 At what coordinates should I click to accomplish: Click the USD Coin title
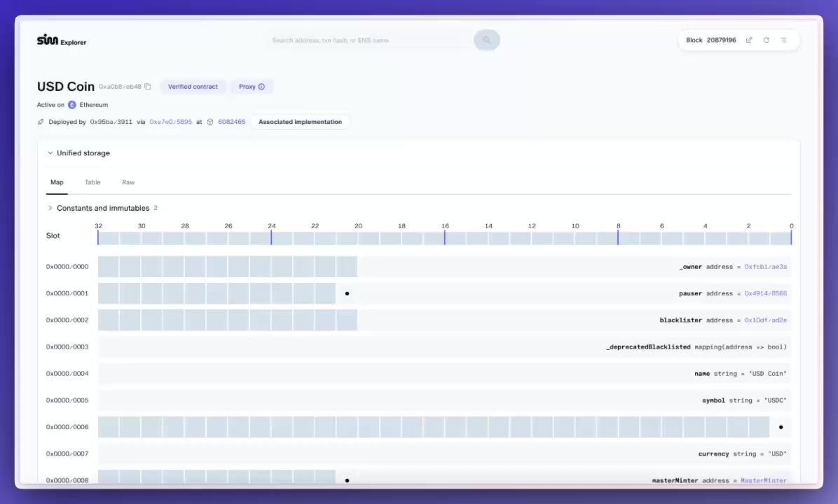[x=66, y=87]
